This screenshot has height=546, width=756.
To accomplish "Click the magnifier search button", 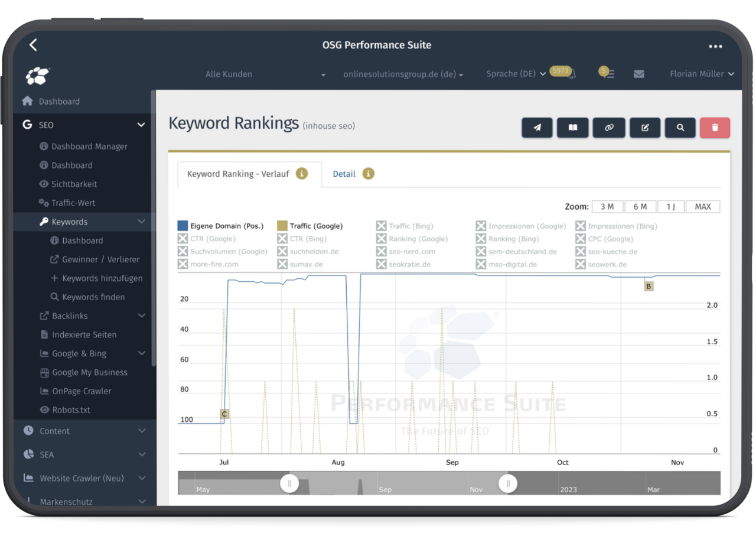I will click(x=680, y=128).
